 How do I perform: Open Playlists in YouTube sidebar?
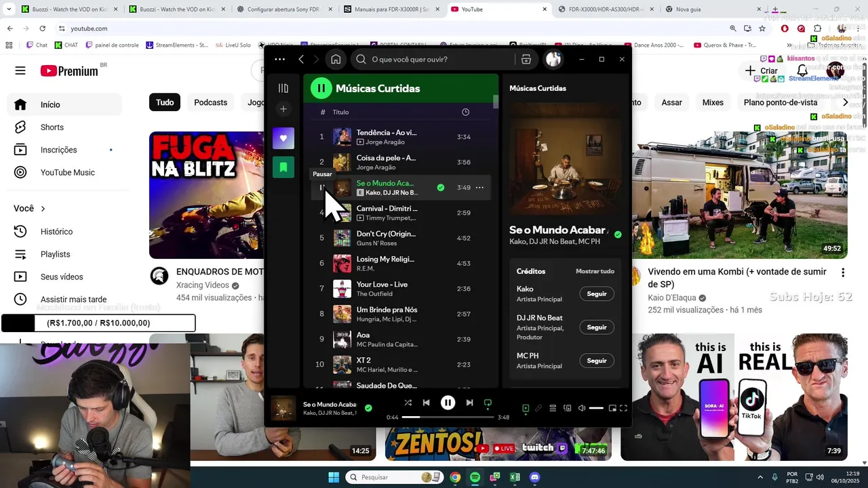coord(64,254)
